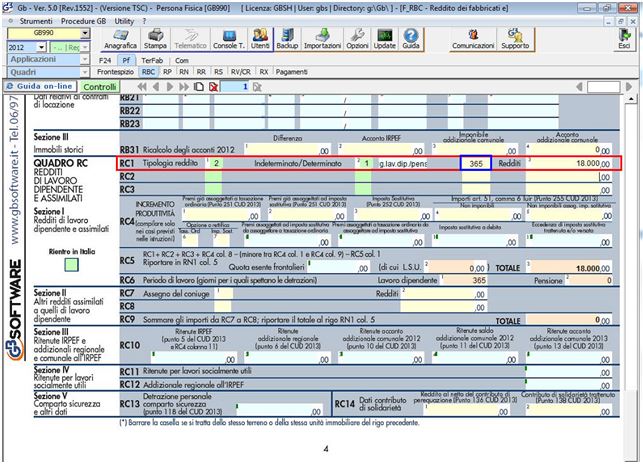This screenshot has height=466, width=643.
Task: Click RC4 Tass. Ord option box
Action: [189, 240]
